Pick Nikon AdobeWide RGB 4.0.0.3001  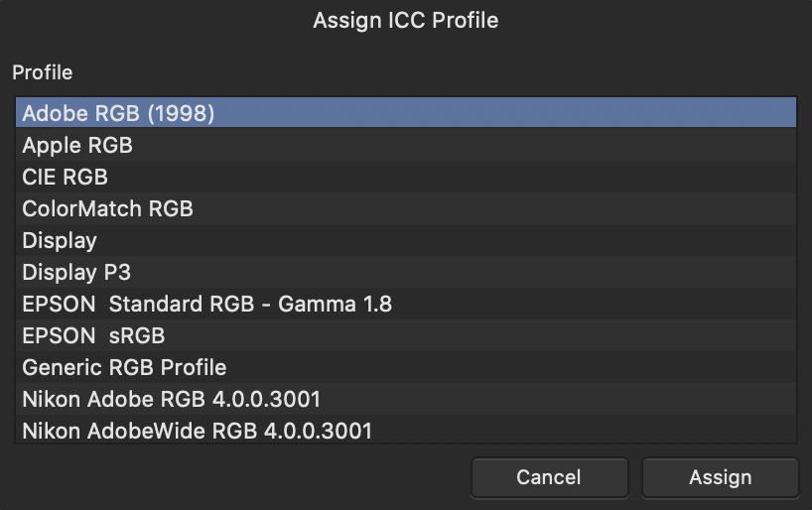coord(197,431)
